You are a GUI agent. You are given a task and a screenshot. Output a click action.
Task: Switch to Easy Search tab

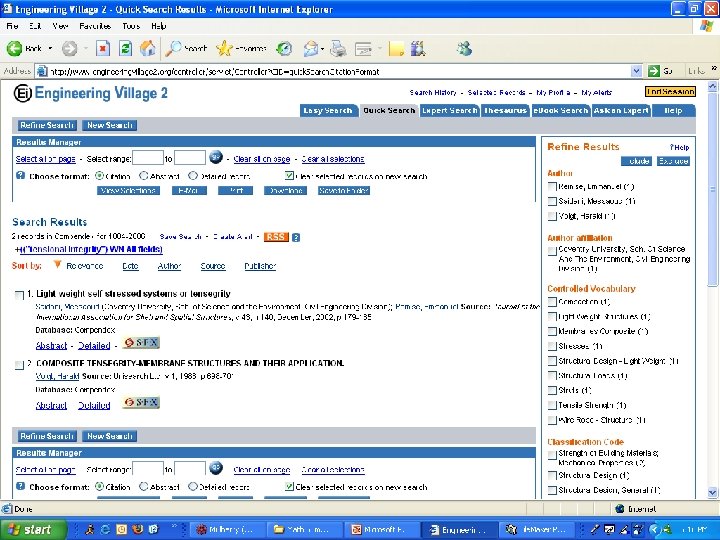tap(328, 111)
